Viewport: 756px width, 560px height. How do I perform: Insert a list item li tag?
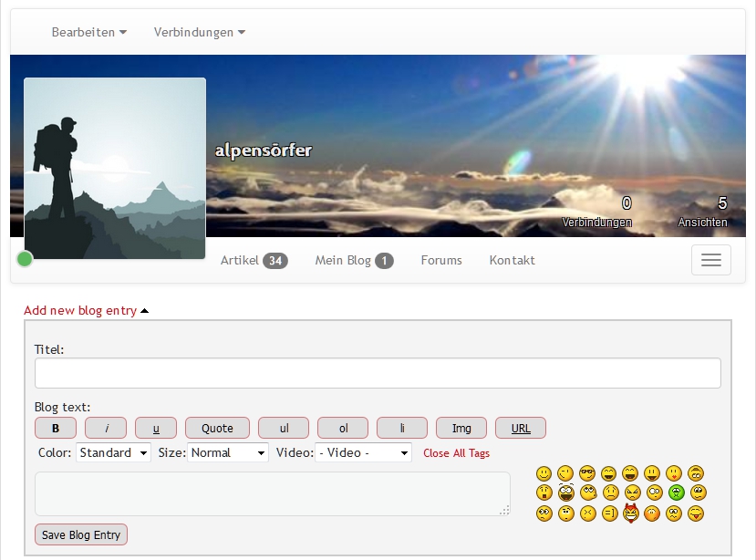(x=402, y=428)
